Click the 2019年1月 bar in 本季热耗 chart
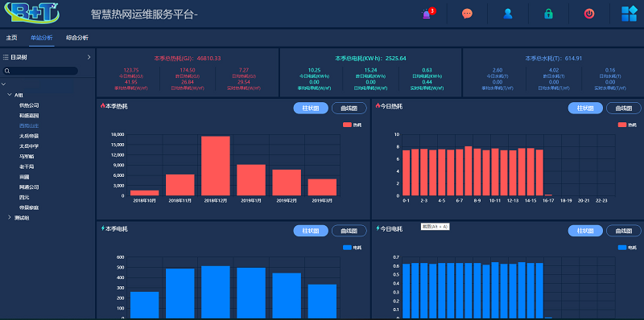This screenshot has width=644, height=320. (x=251, y=180)
